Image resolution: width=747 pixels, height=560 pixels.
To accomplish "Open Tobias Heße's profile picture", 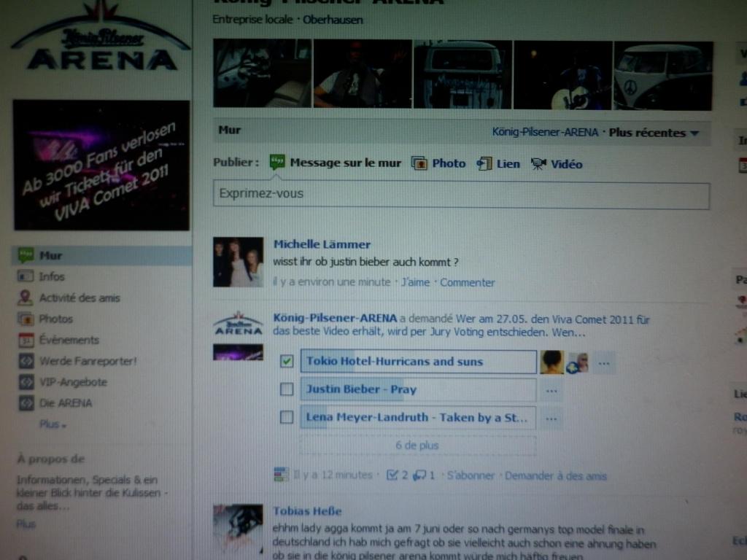I will (239, 529).
